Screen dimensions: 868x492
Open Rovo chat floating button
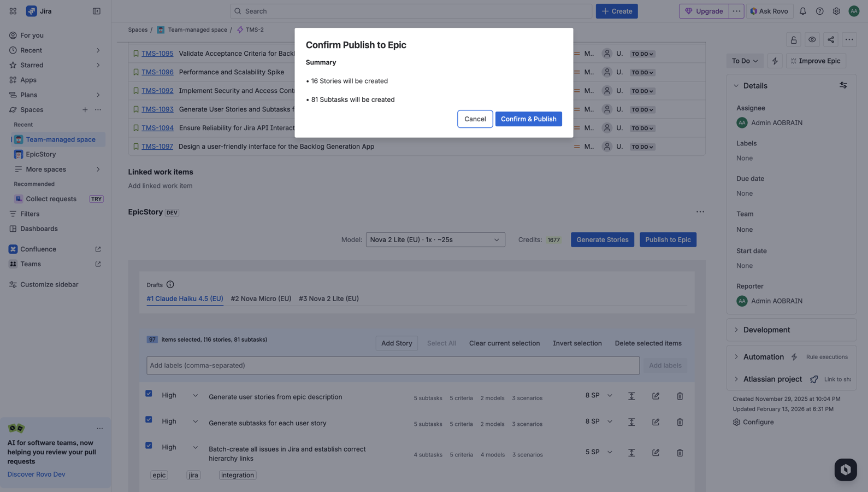pos(845,470)
